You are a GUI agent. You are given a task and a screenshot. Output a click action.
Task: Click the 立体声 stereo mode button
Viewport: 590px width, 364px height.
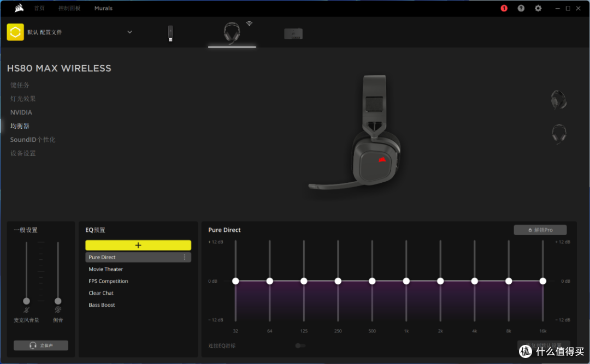pos(41,345)
